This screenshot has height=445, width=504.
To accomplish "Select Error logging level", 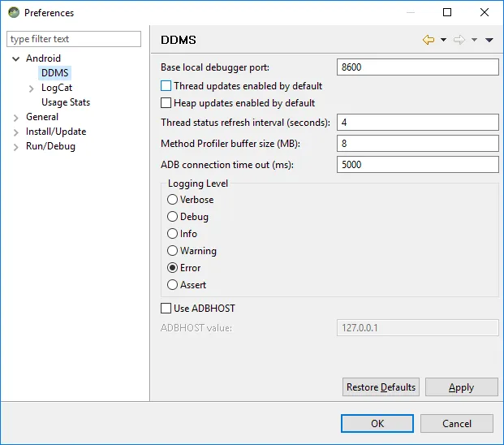I will (172, 267).
